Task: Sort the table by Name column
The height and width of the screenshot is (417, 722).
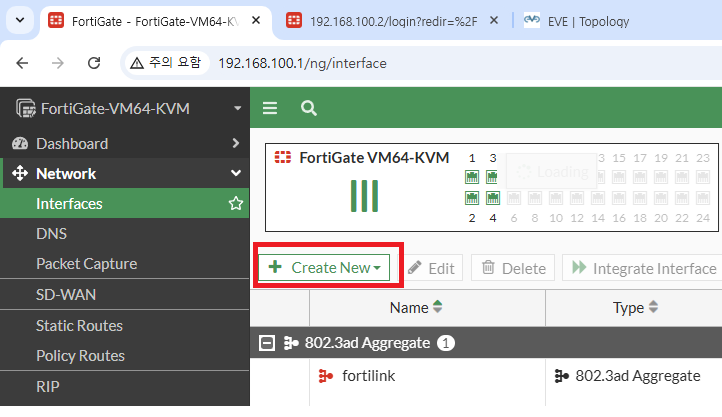Action: tap(416, 307)
